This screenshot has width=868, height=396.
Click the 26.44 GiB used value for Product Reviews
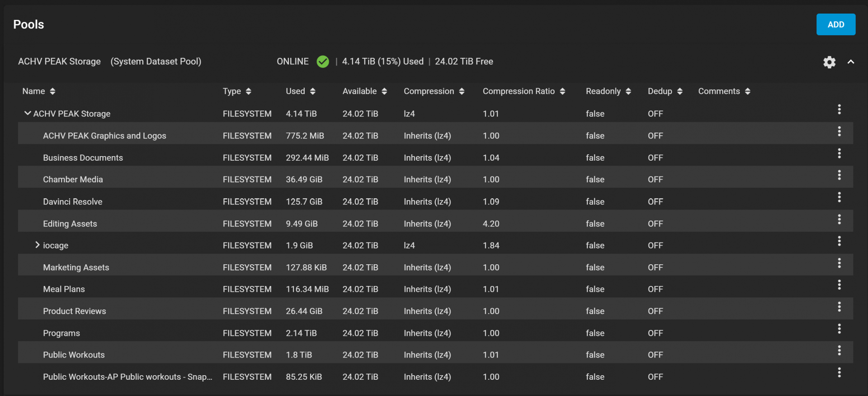coord(304,311)
